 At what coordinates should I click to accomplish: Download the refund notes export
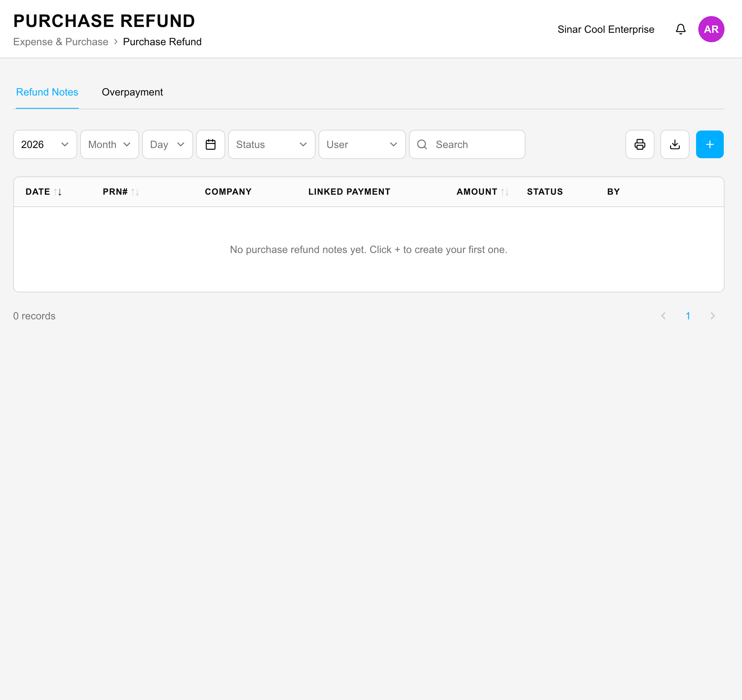675,144
